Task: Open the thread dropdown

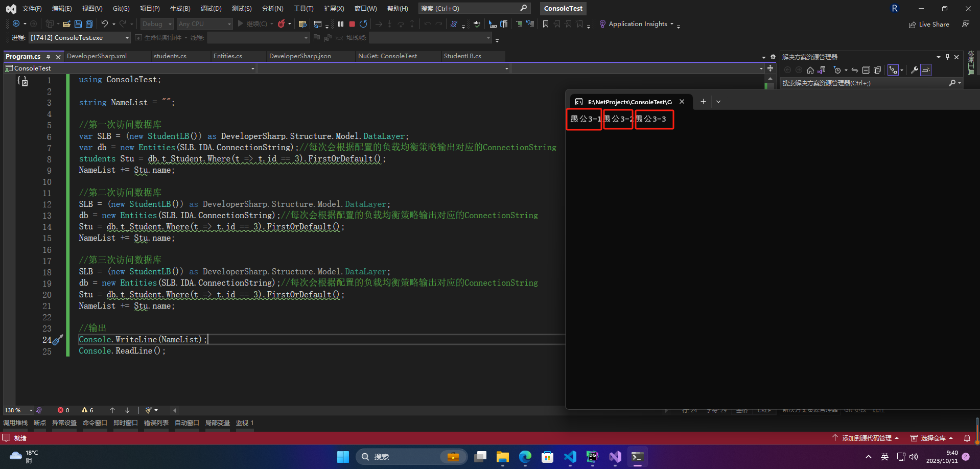Action: (x=259, y=38)
